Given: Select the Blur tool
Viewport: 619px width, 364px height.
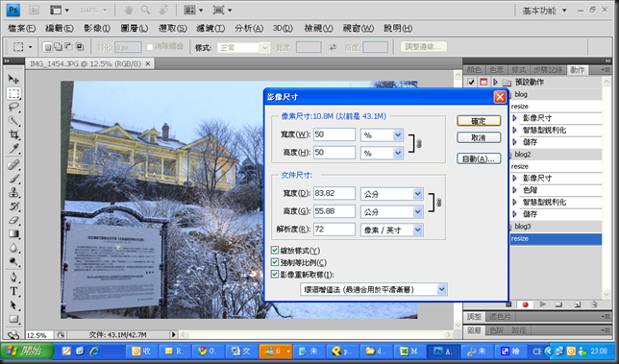Looking at the screenshot, I should [x=13, y=248].
